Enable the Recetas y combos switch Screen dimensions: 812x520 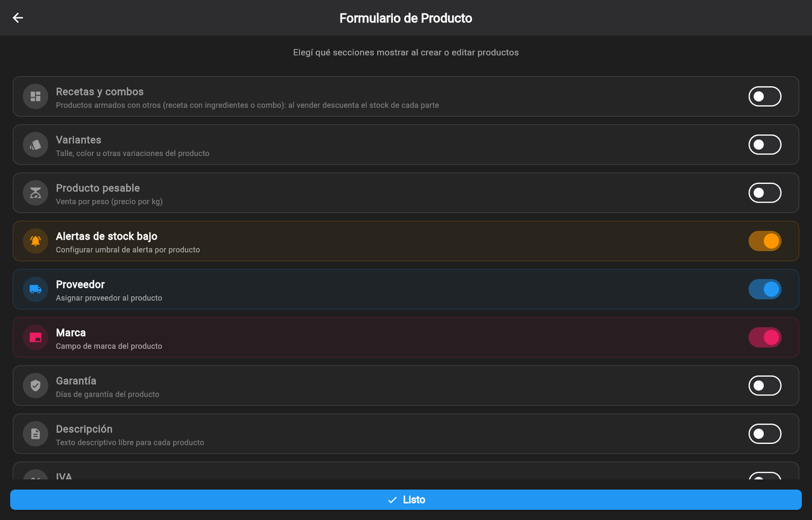(x=765, y=96)
